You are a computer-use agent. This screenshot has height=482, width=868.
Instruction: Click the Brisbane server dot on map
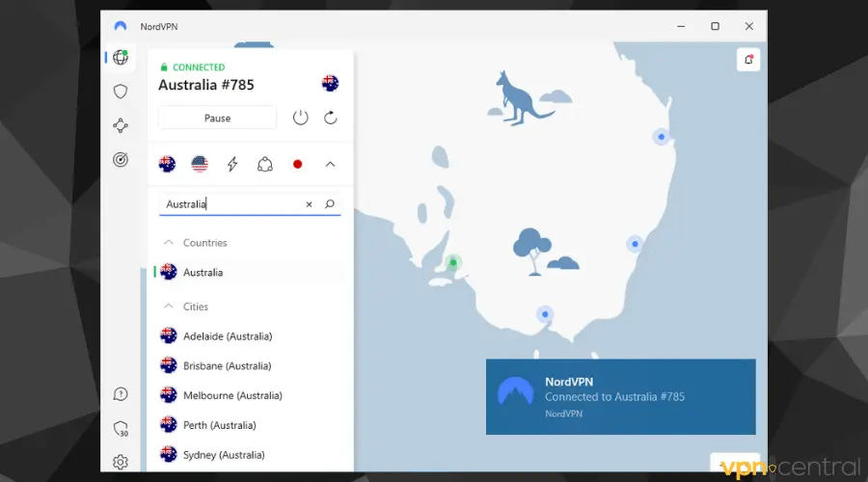coord(661,137)
